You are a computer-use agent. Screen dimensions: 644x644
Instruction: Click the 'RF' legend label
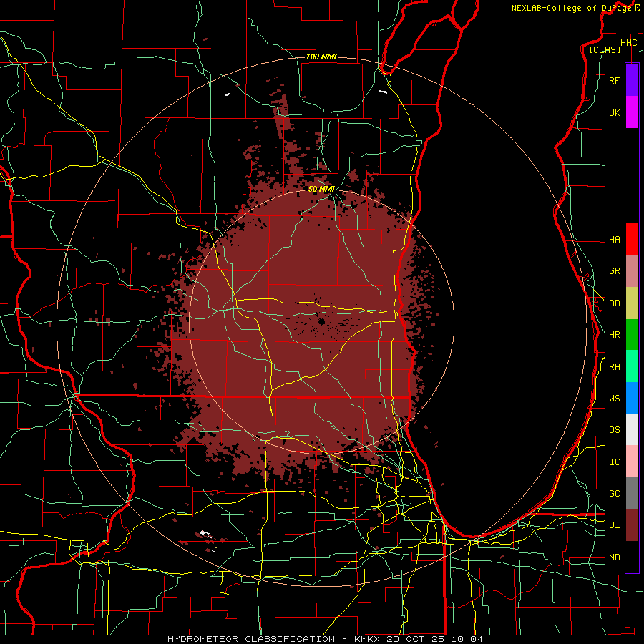[614, 80]
